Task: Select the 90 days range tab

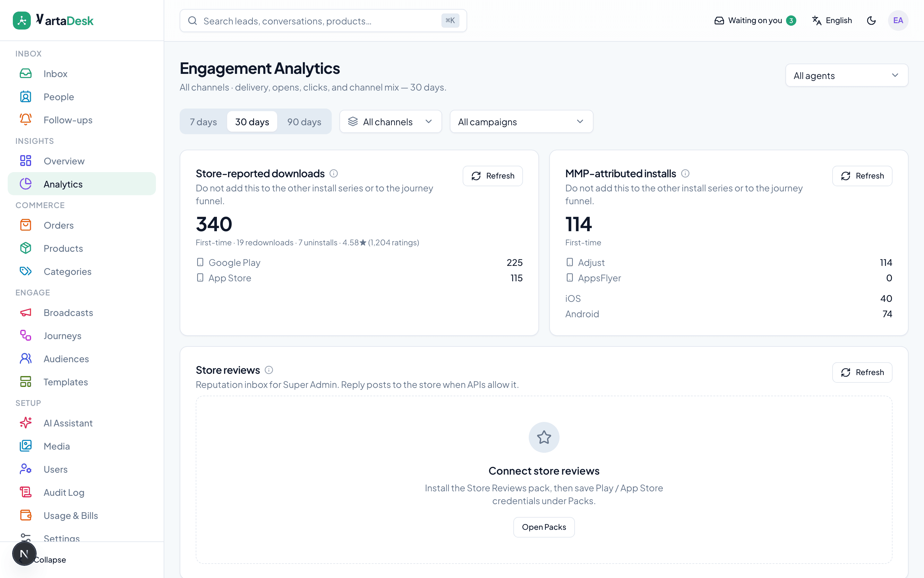Action: [x=304, y=122]
